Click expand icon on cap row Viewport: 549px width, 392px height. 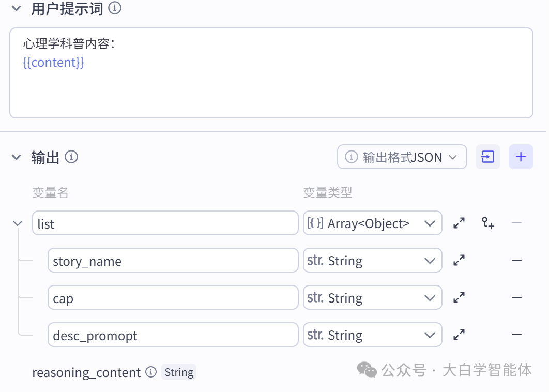tap(459, 297)
